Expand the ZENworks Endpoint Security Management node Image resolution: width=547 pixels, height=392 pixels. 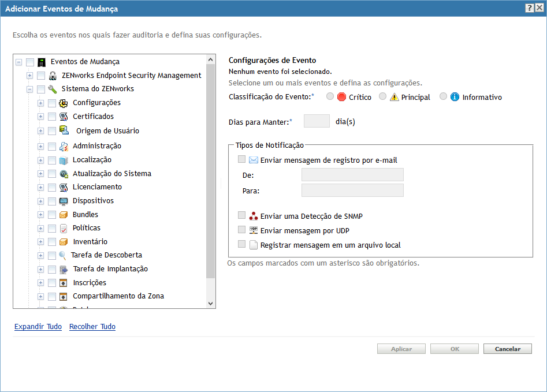click(x=29, y=75)
